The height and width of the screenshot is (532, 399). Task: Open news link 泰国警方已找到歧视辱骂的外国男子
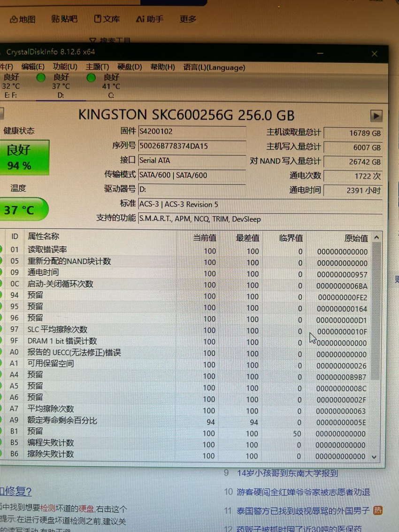[303, 510]
